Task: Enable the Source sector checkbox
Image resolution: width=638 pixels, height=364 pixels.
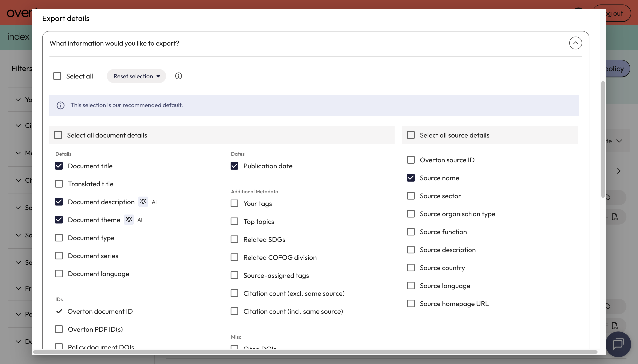Action: pos(411,196)
